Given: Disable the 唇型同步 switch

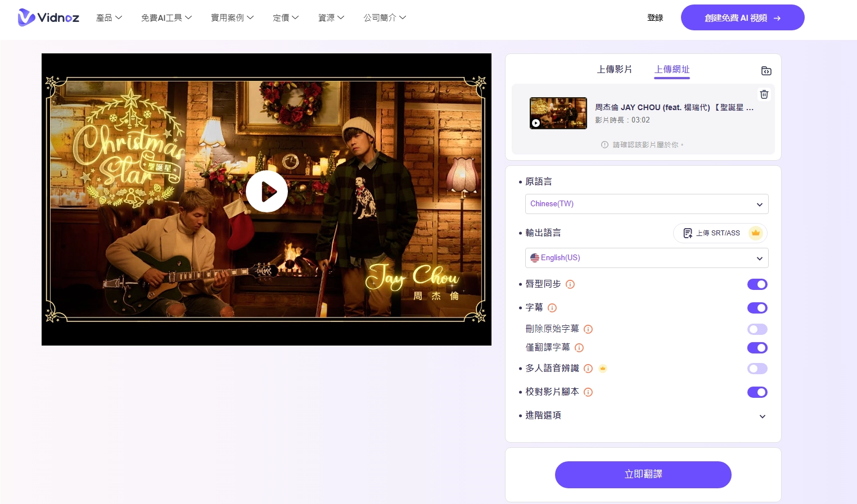Looking at the screenshot, I should (x=757, y=284).
